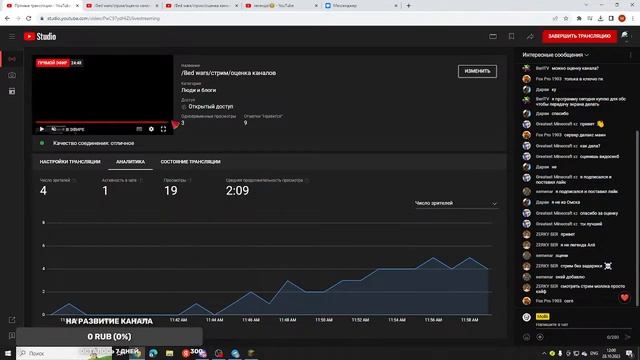The height and width of the screenshot is (360, 640).
Task: Open the Число зрителей chart dropdown
Action: (x=456, y=203)
